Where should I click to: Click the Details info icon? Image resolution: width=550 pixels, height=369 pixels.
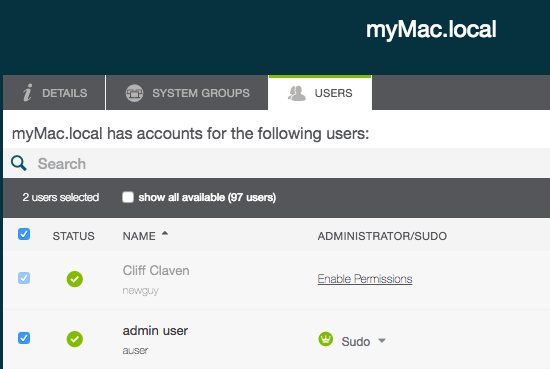click(x=27, y=93)
